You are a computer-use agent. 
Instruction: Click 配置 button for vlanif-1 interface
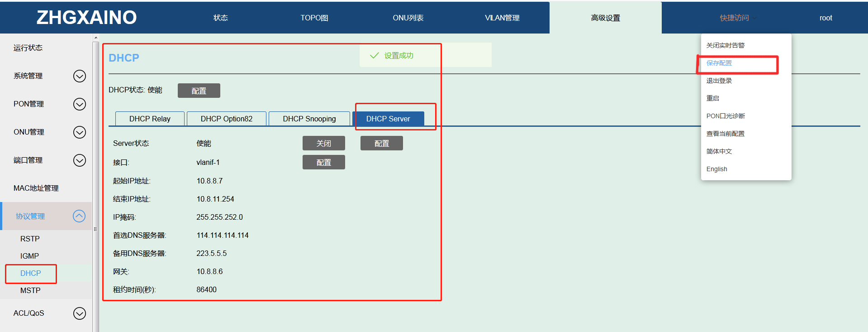[x=323, y=163]
